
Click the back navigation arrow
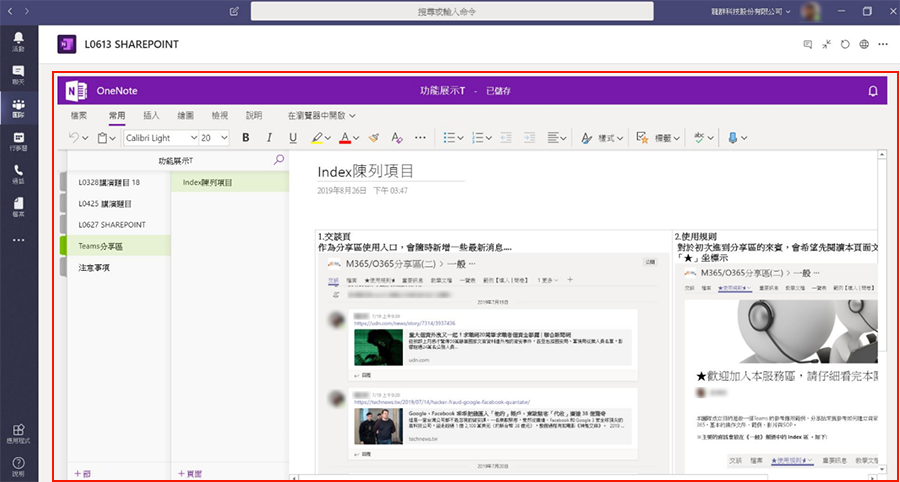coord(10,11)
